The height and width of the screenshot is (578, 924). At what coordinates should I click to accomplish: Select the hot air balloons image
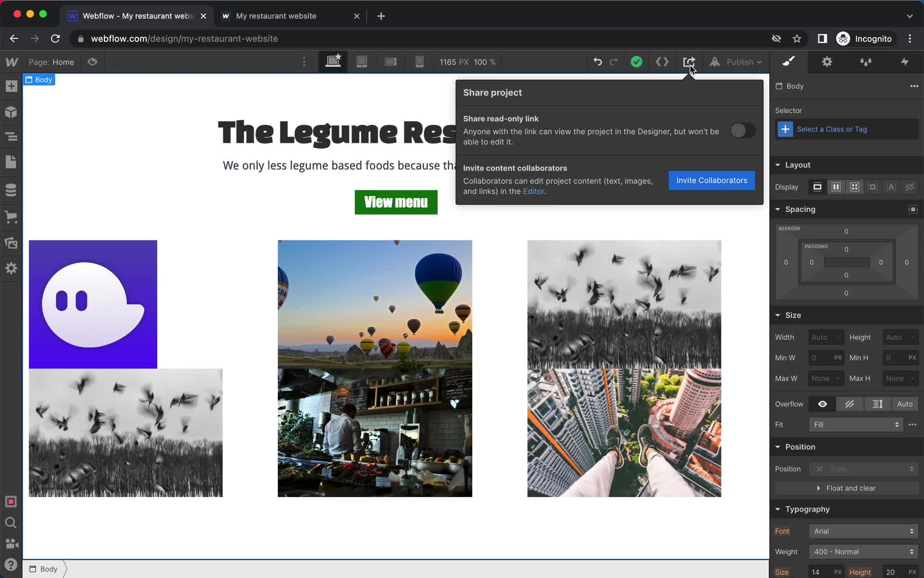(375, 304)
